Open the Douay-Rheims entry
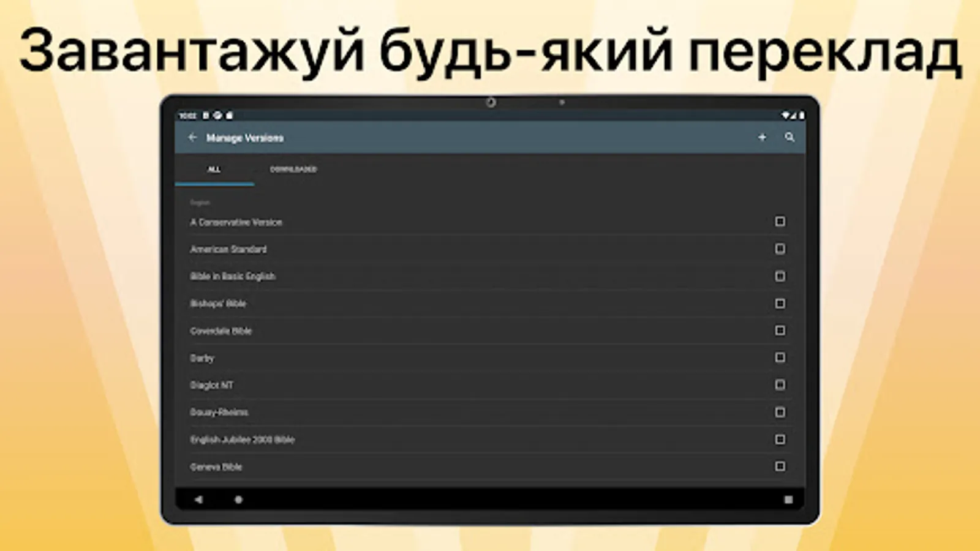The image size is (980, 551). tap(490, 412)
